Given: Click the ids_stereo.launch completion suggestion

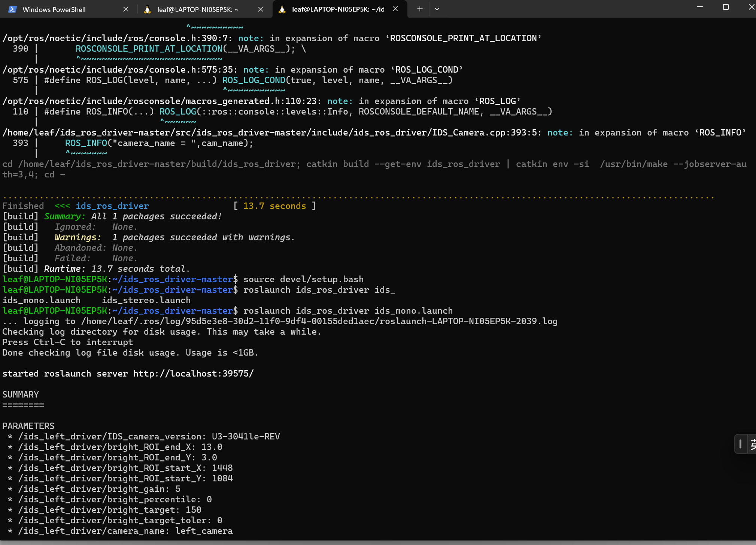Looking at the screenshot, I should point(146,300).
